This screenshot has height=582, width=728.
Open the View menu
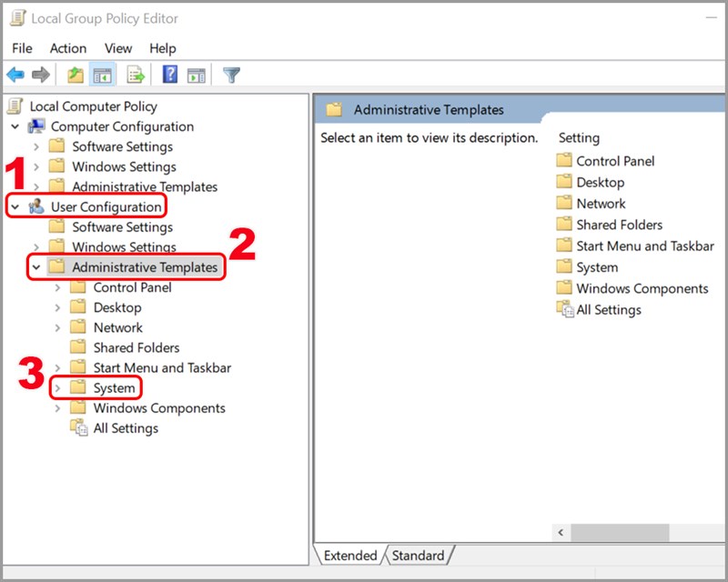click(118, 48)
